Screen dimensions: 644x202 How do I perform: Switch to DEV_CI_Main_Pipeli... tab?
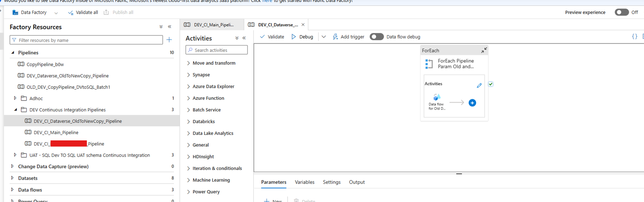coord(212,25)
